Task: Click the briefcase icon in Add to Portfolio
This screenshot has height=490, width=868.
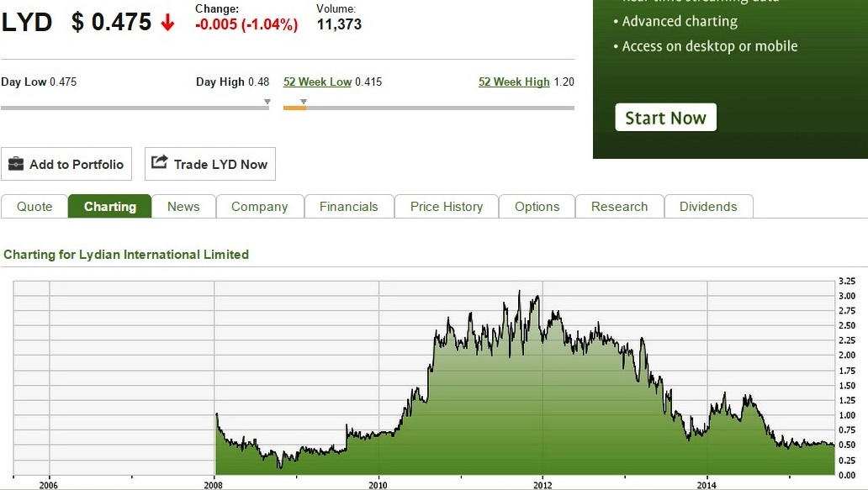Action: 16,164
